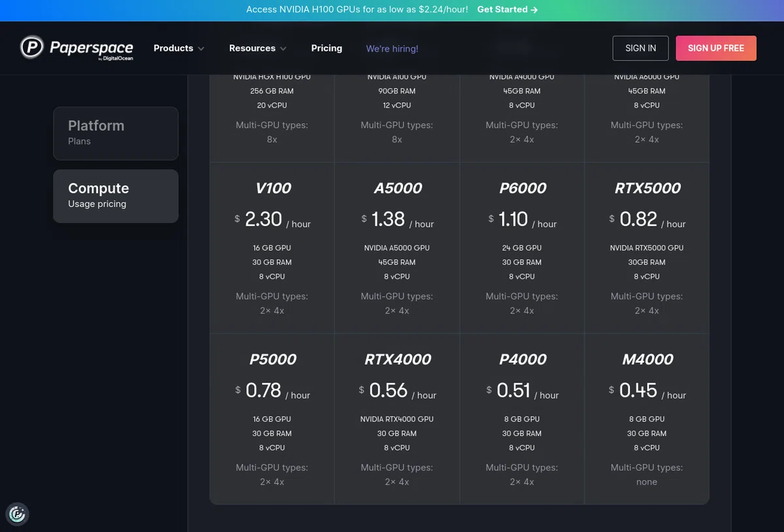Click the A5000 card title
The width and height of the screenshot is (784, 532).
click(397, 188)
